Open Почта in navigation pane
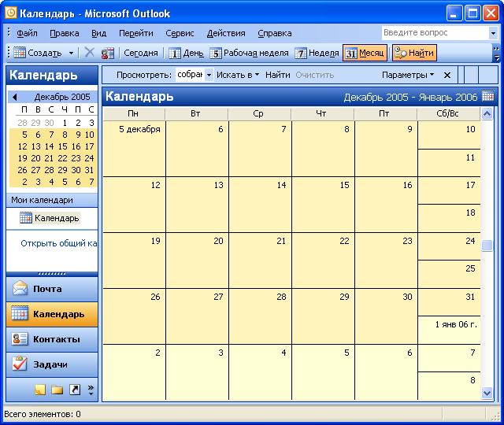This screenshot has width=504, height=425. (52, 289)
